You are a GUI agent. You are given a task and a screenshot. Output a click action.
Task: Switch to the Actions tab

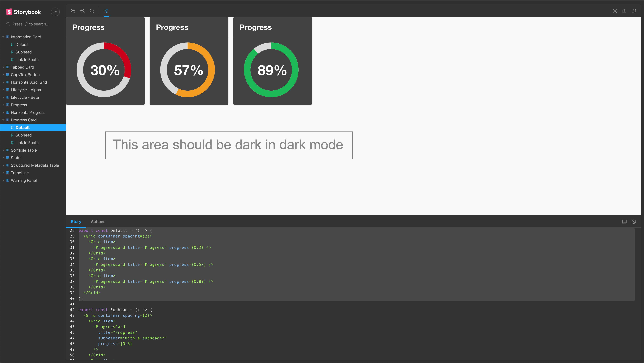click(98, 221)
